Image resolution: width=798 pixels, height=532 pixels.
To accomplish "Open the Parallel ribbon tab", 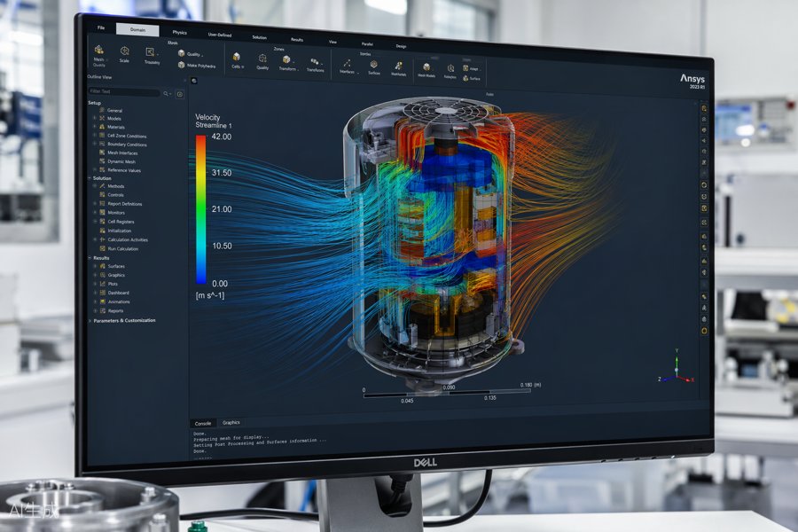I will coord(367,43).
